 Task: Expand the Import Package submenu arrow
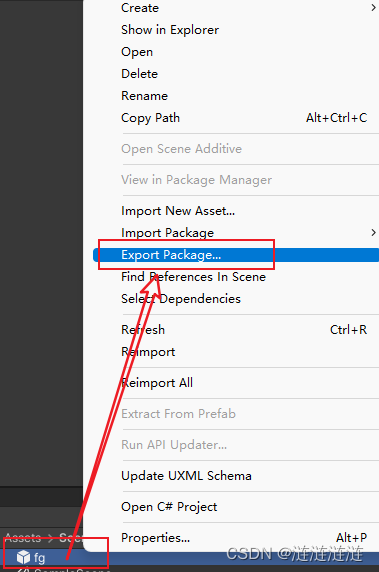coord(373,232)
